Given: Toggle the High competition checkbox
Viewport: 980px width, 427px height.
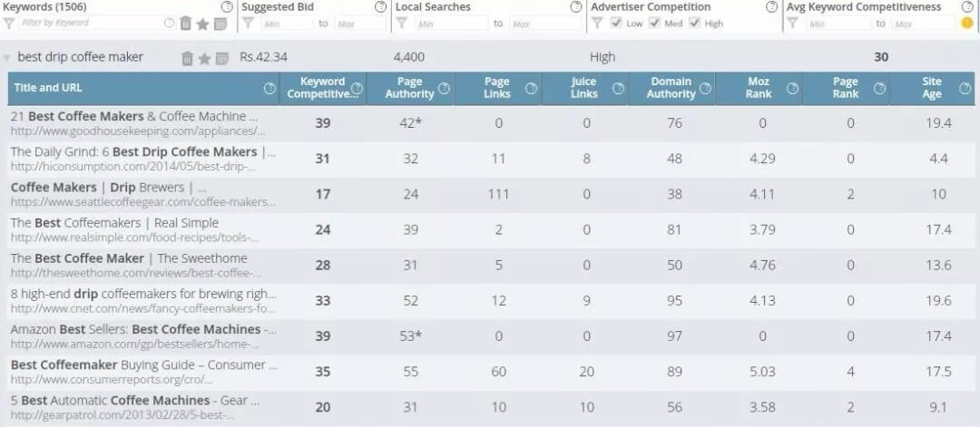Looking at the screenshot, I should pyautogui.click(x=694, y=23).
